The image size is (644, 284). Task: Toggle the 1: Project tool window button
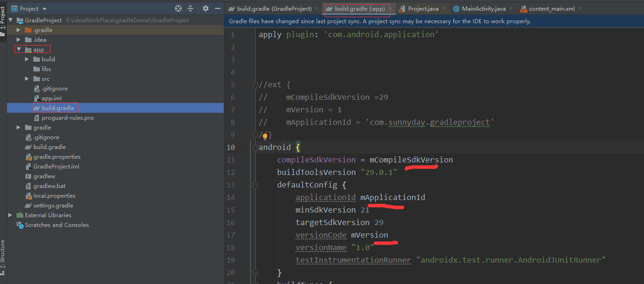click(x=3, y=22)
